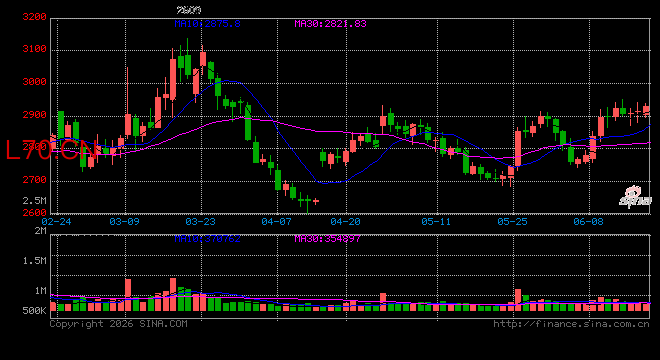Click the 02-24 date label
Image resolution: width=660 pixels, height=360 pixels.
point(56,221)
